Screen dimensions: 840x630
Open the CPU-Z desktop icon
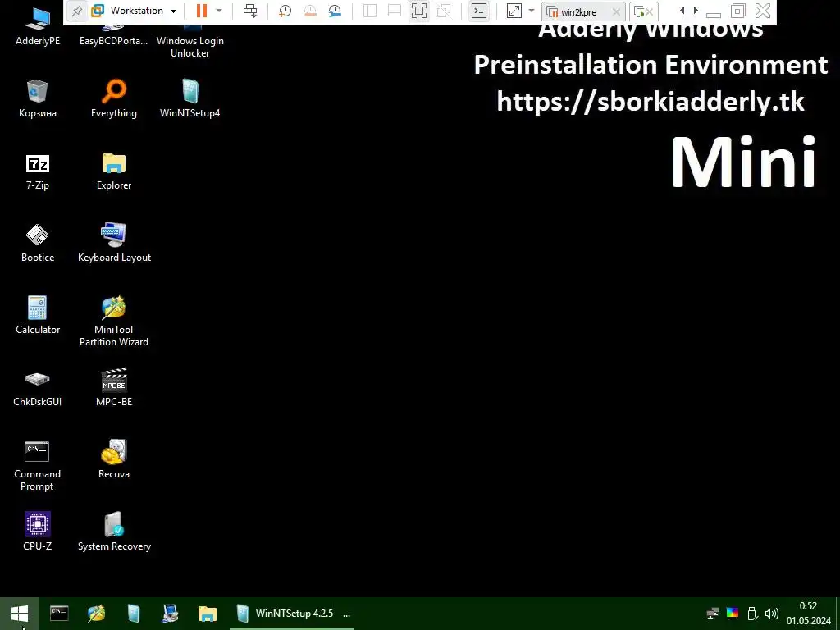pos(38,532)
